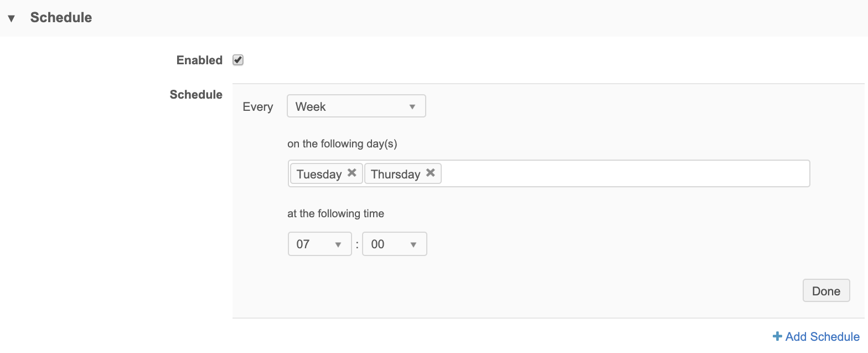Click the Schedule section header title
The image size is (868, 353).
coord(61,18)
